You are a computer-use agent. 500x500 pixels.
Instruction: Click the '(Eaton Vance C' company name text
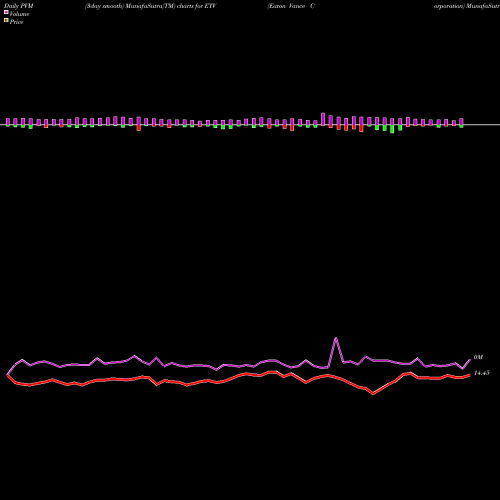coord(291,6)
